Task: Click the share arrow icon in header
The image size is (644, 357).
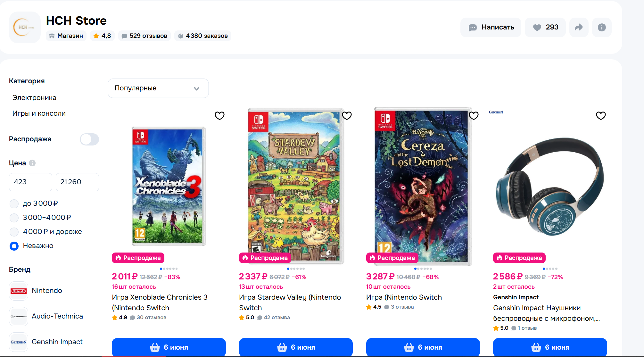Action: tap(579, 27)
